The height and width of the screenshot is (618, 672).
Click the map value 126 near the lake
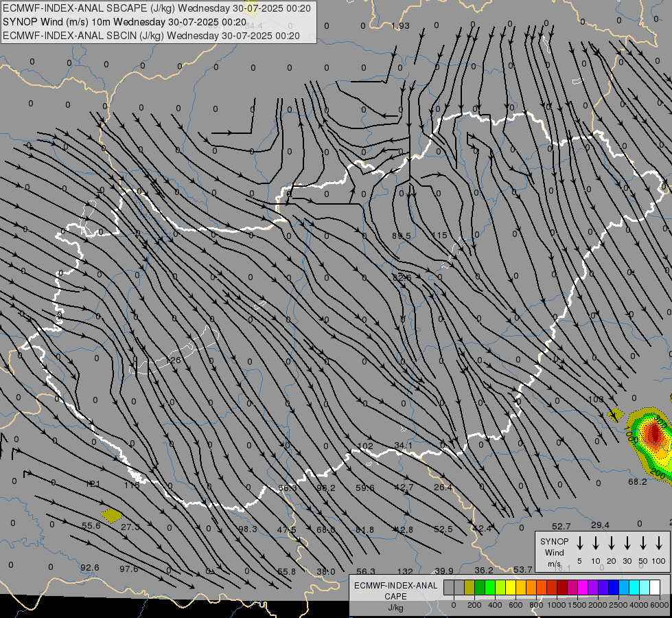click(174, 360)
